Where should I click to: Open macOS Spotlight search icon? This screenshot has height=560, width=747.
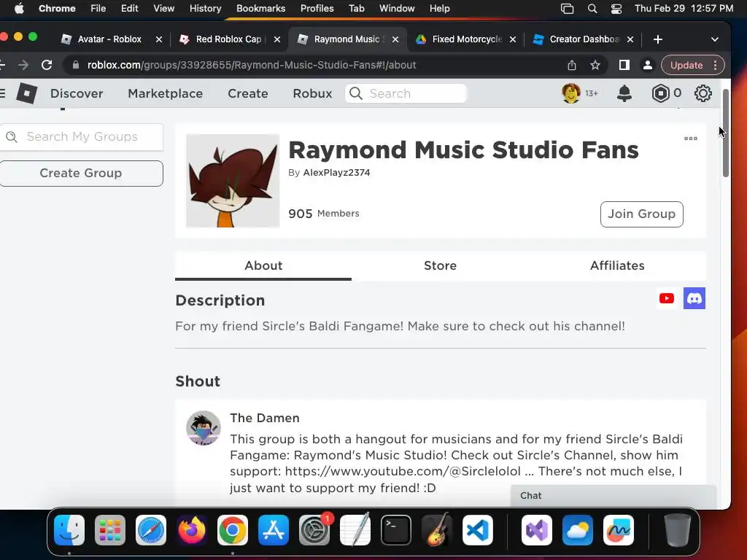[592, 9]
